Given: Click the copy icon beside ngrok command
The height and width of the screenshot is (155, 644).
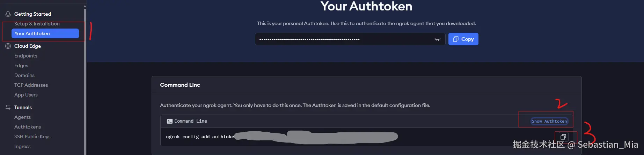Looking at the screenshot, I should tap(563, 137).
